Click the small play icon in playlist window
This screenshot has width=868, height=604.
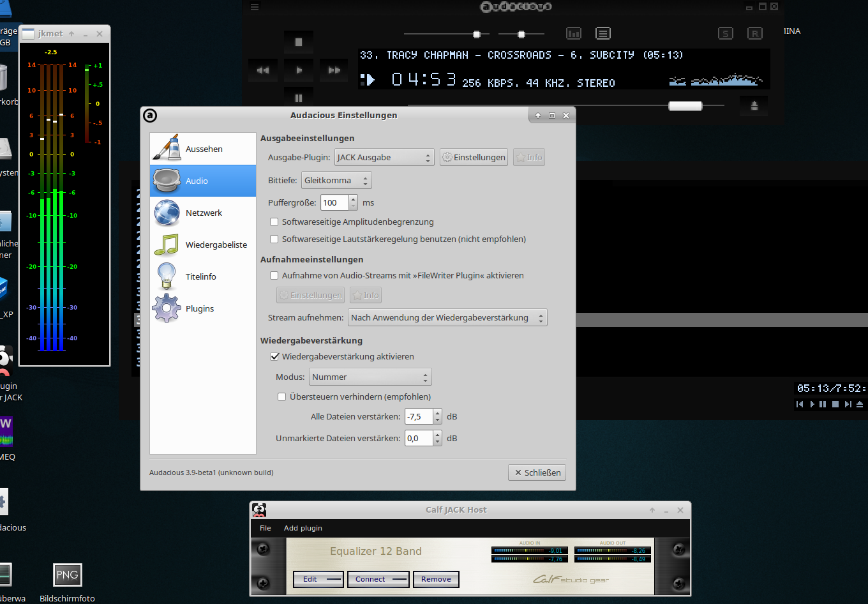tap(812, 404)
